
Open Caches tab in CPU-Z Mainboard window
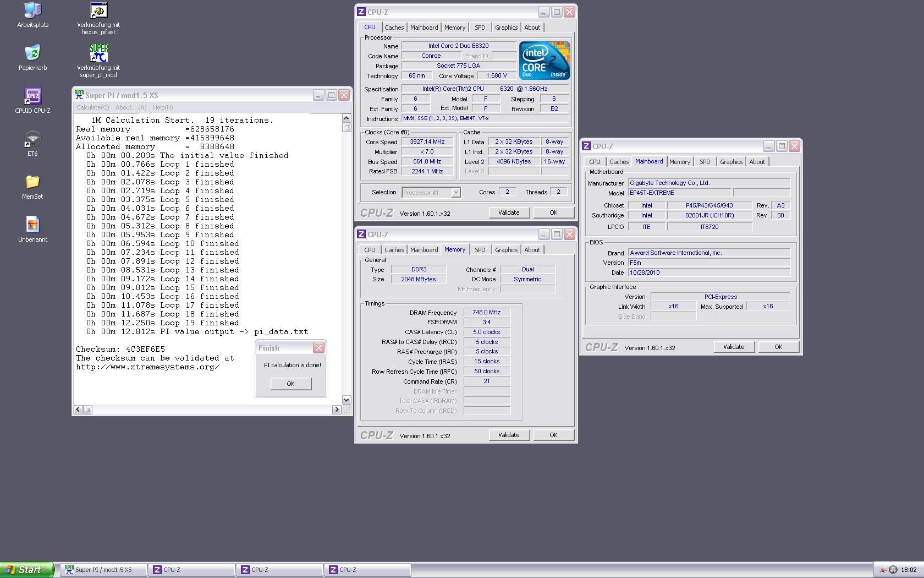pos(619,162)
